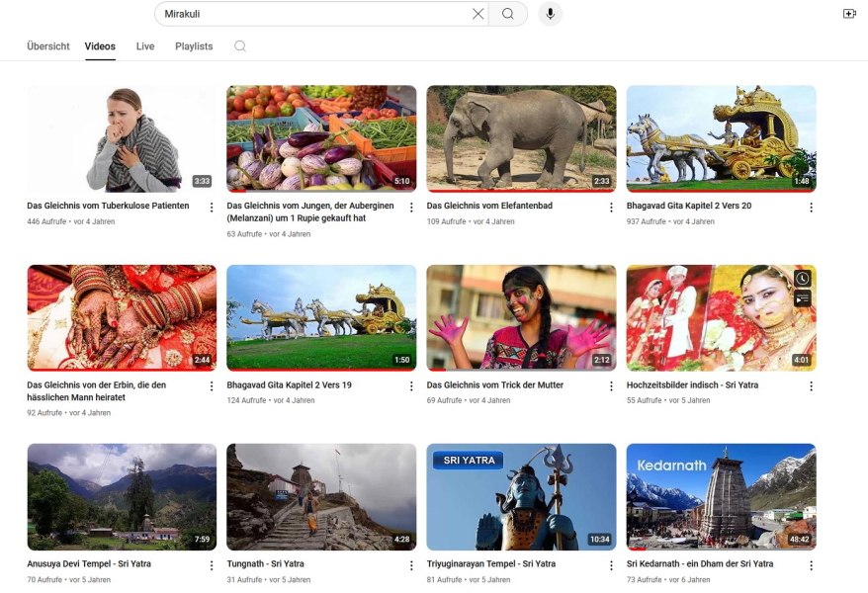Open Triyuginarayan Tempel Shiva statue thumbnail
868x593 pixels.
521,496
